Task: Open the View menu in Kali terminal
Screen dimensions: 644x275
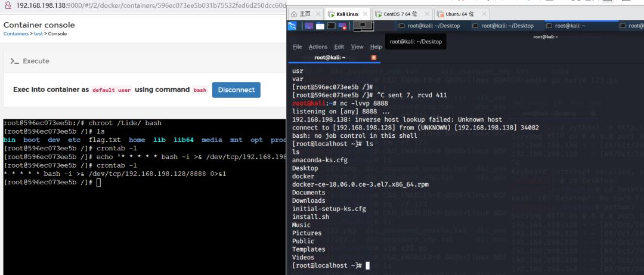Action: (x=357, y=47)
